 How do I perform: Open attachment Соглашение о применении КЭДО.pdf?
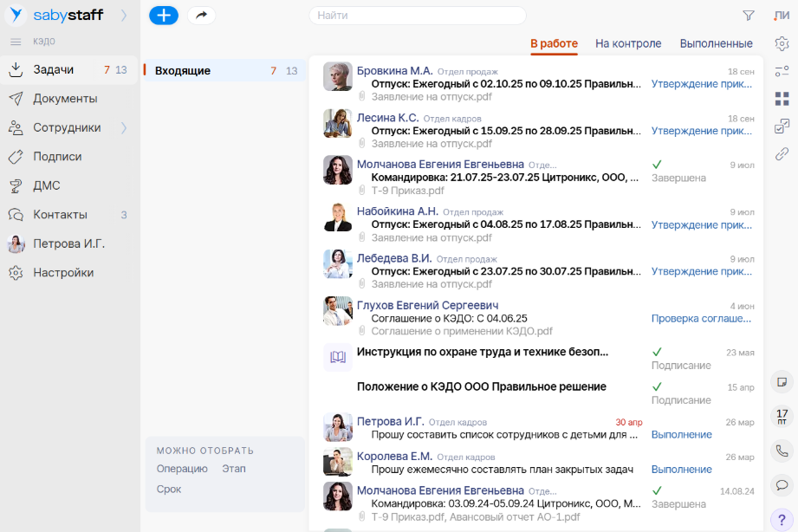click(461, 331)
